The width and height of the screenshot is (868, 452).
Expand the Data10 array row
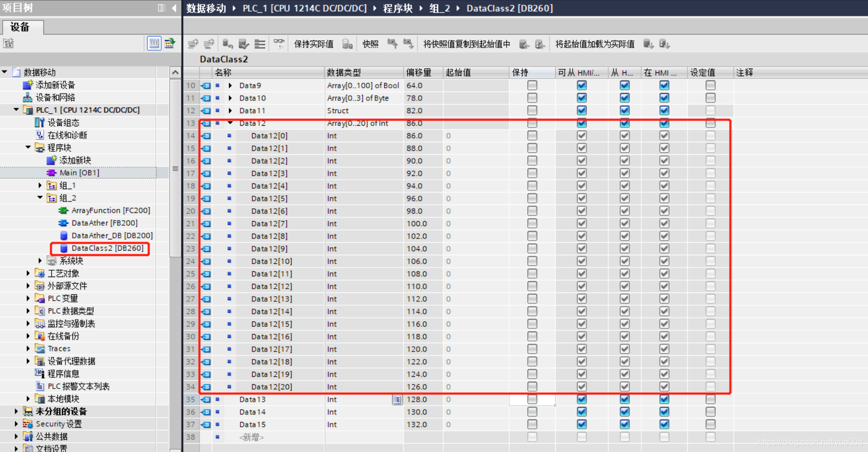point(230,98)
